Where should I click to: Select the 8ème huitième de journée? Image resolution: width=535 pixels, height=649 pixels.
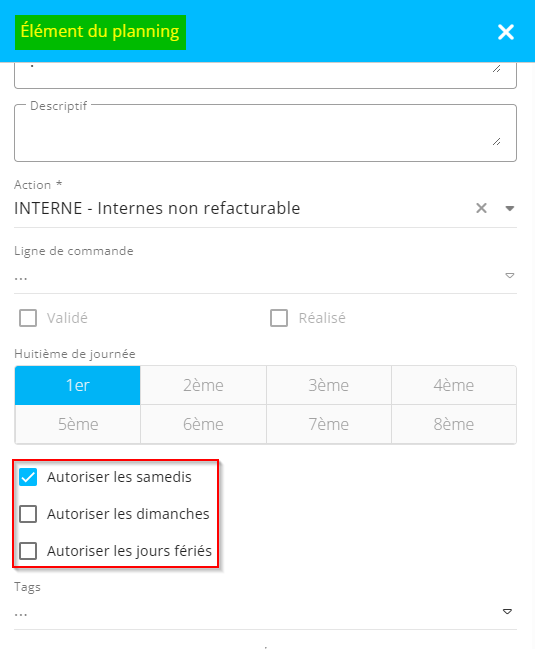(x=454, y=424)
